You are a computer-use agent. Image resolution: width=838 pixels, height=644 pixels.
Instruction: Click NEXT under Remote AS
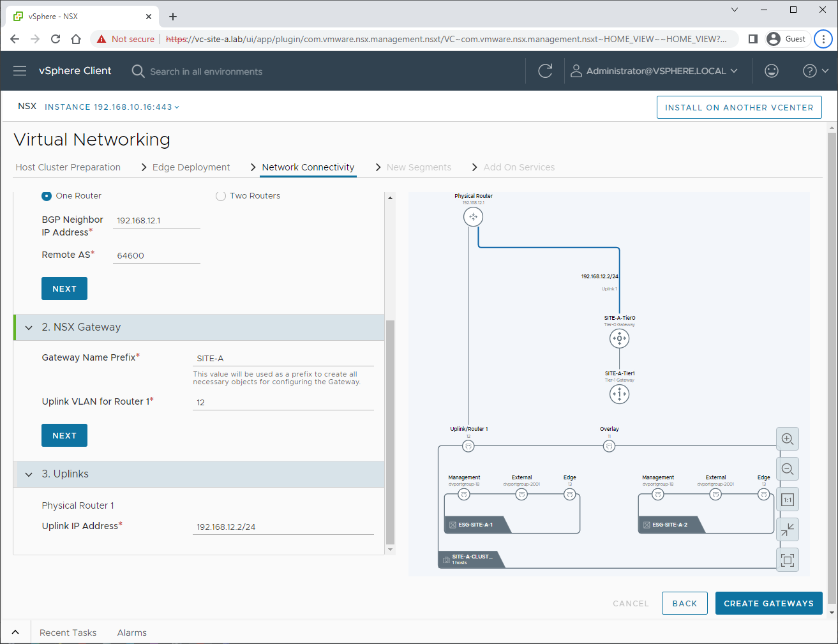pos(64,288)
